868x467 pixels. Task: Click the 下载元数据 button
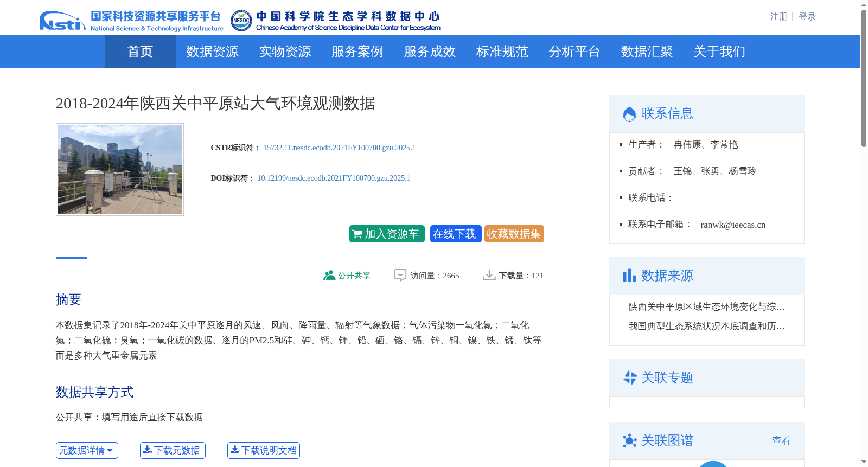[x=173, y=450]
